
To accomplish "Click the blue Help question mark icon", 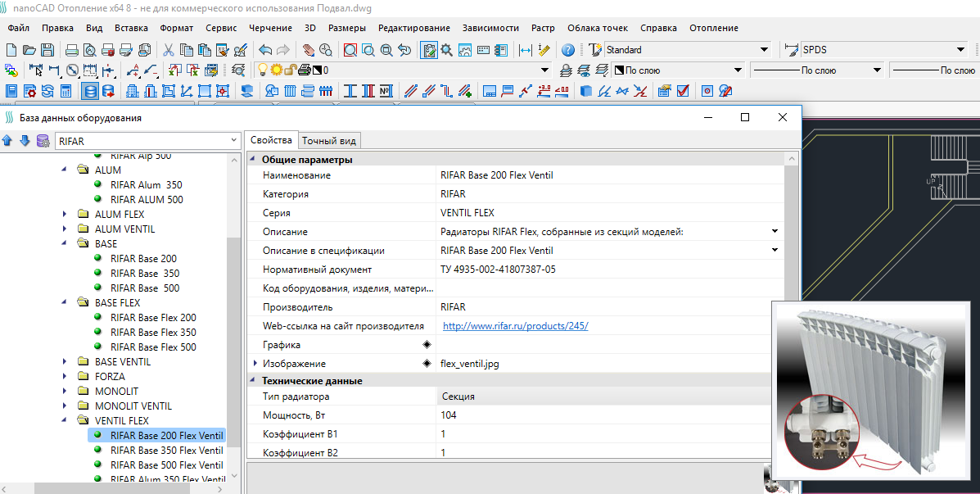I will (568, 50).
